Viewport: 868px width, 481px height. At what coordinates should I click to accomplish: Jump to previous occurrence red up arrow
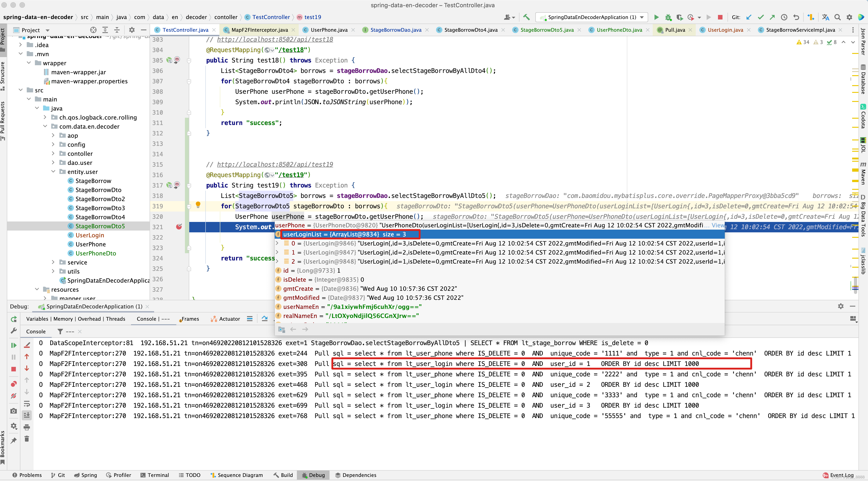point(27,356)
